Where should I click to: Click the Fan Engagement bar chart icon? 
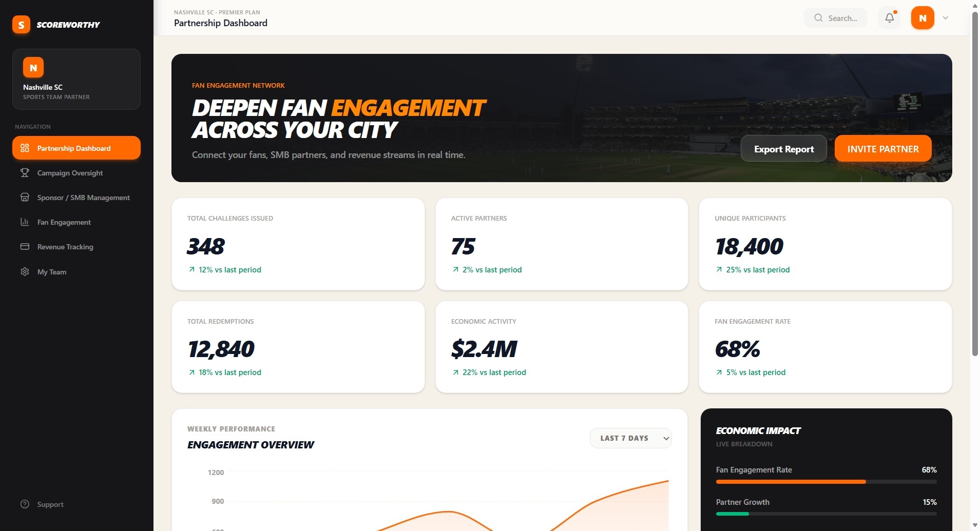(x=25, y=222)
